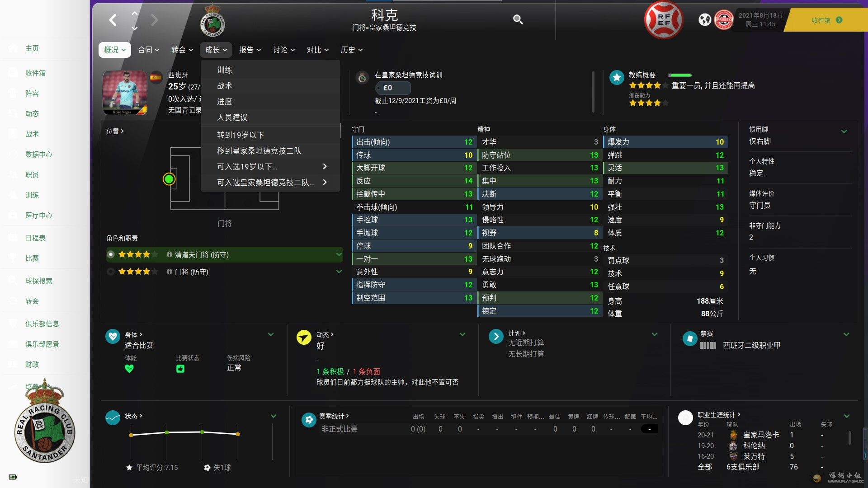Click the career history white circle icon

[x=685, y=418]
